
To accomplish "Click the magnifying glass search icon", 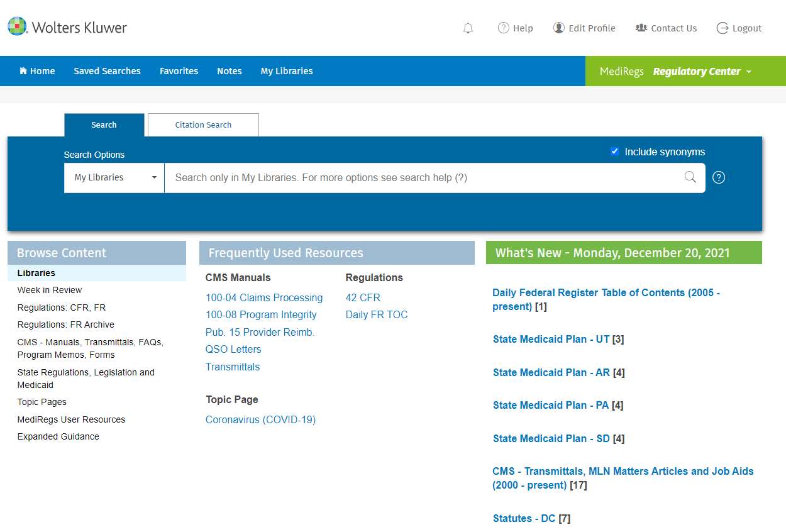I will (x=690, y=177).
